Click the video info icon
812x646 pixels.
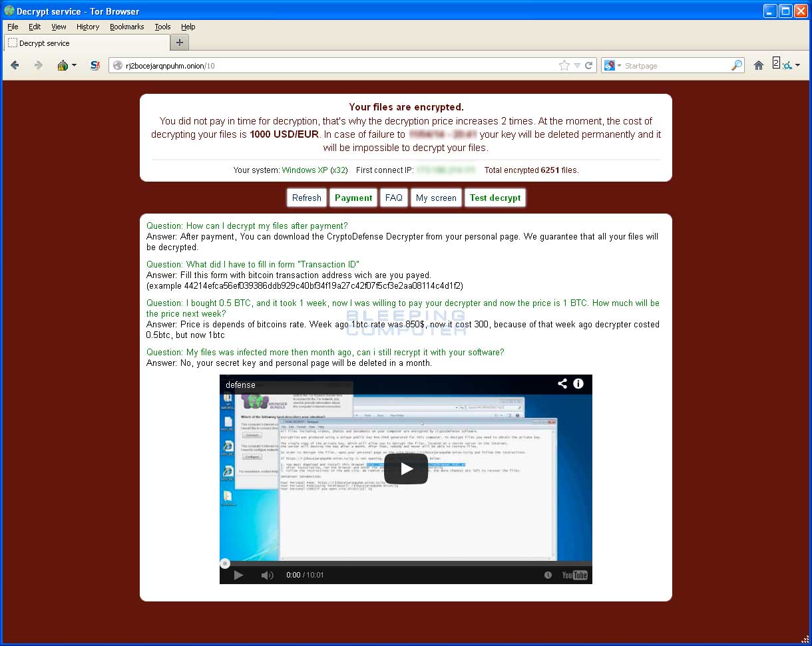pyautogui.click(x=578, y=383)
